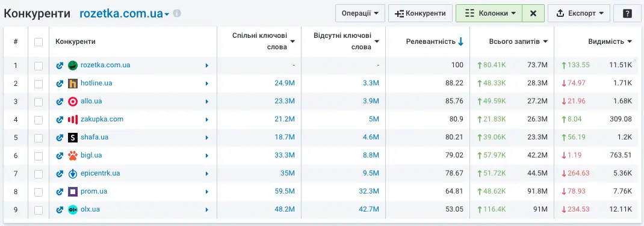
Task: Click the shafa.ua black S favicon
Action: [x=73, y=138]
